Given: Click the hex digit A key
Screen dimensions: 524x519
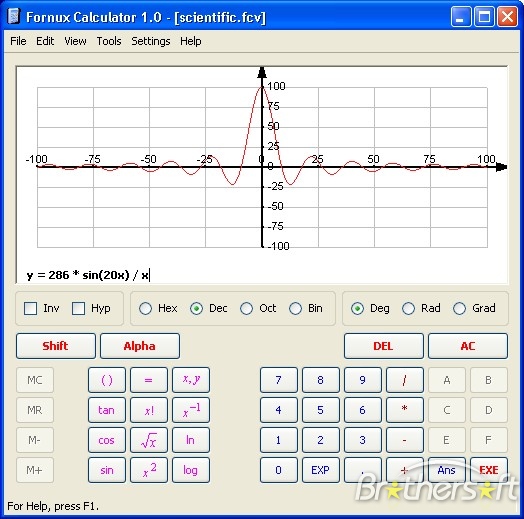Looking at the screenshot, I should click(447, 380).
